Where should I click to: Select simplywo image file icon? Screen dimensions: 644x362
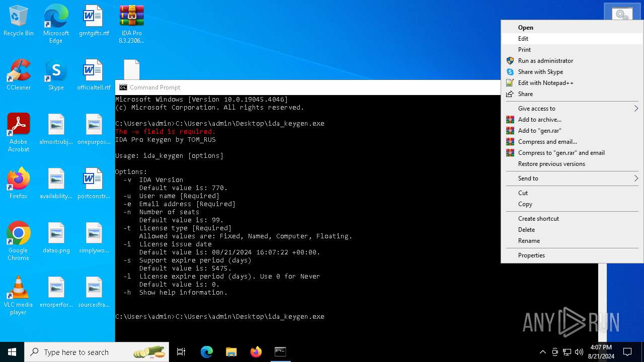94,237
